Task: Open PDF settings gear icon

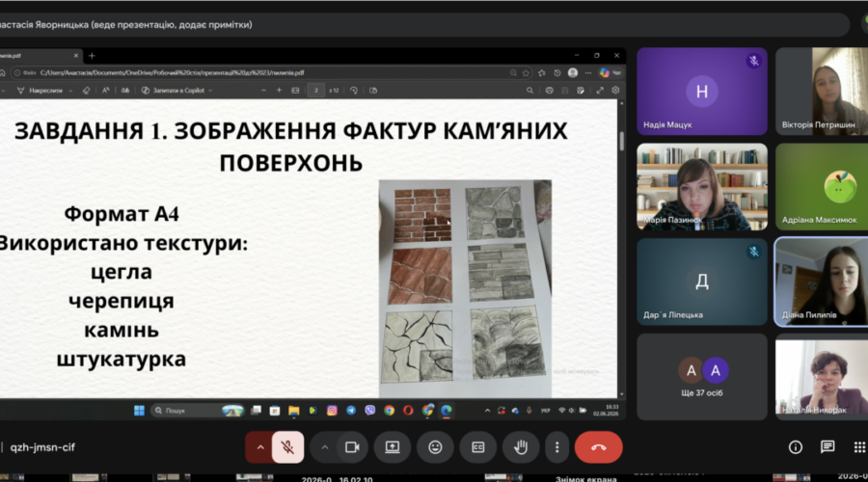Action: (615, 91)
